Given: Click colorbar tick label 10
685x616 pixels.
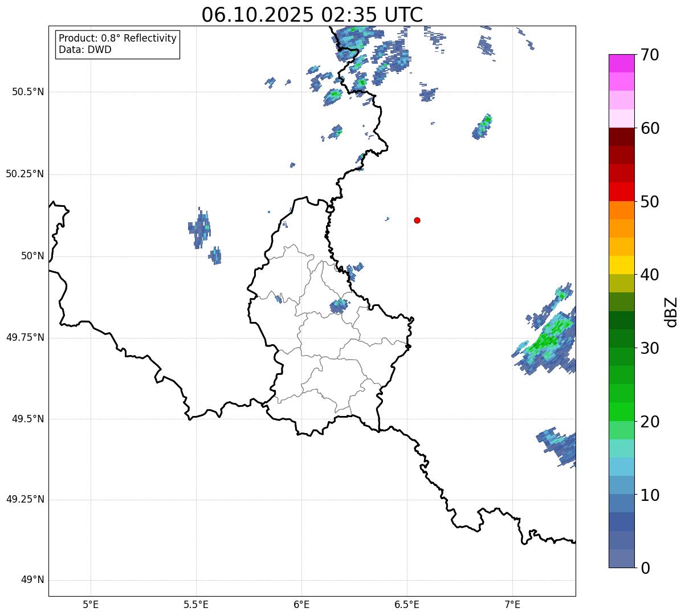Looking at the screenshot, I should click(650, 495).
